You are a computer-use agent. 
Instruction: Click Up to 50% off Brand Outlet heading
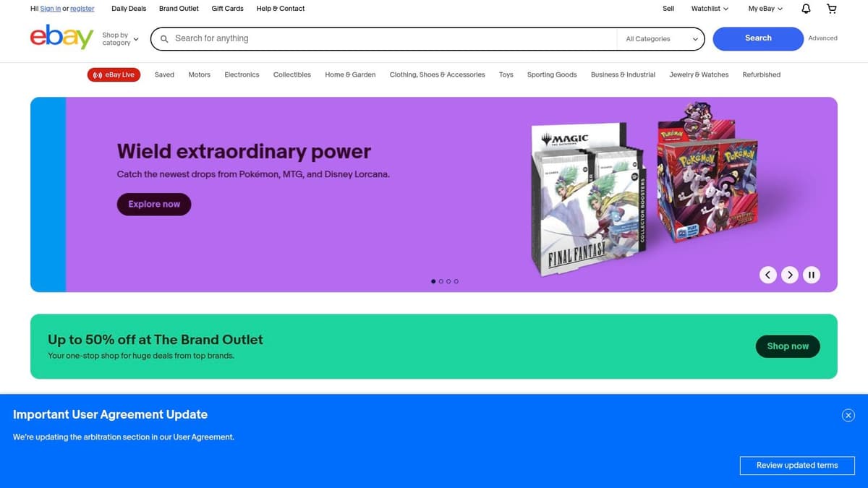156,340
